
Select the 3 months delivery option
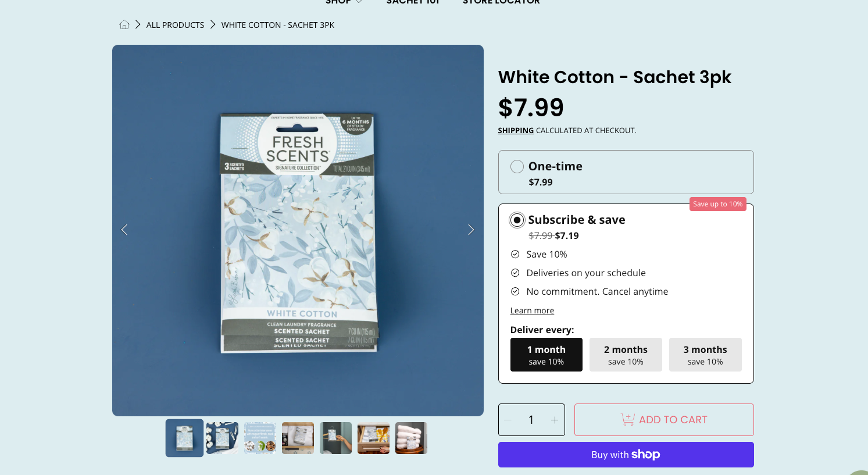tap(705, 354)
